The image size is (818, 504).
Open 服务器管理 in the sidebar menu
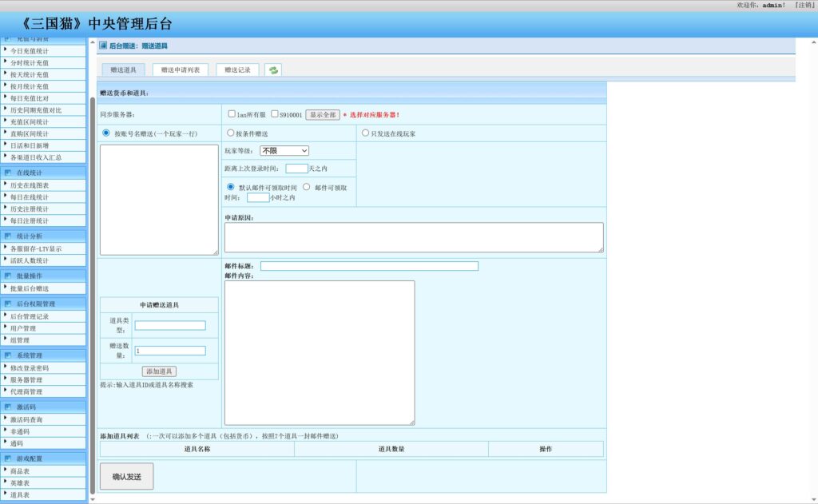tap(26, 380)
